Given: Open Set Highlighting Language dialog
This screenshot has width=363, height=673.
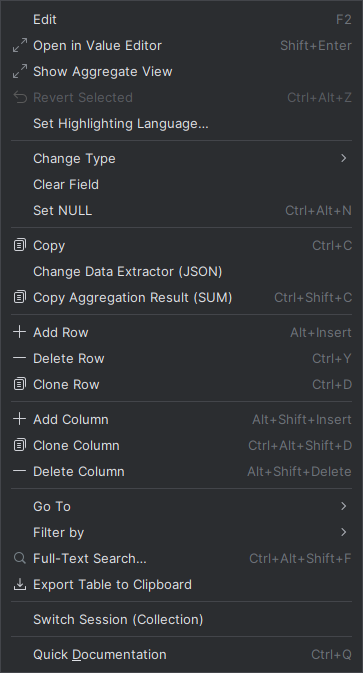Looking at the screenshot, I should (x=182, y=124).
